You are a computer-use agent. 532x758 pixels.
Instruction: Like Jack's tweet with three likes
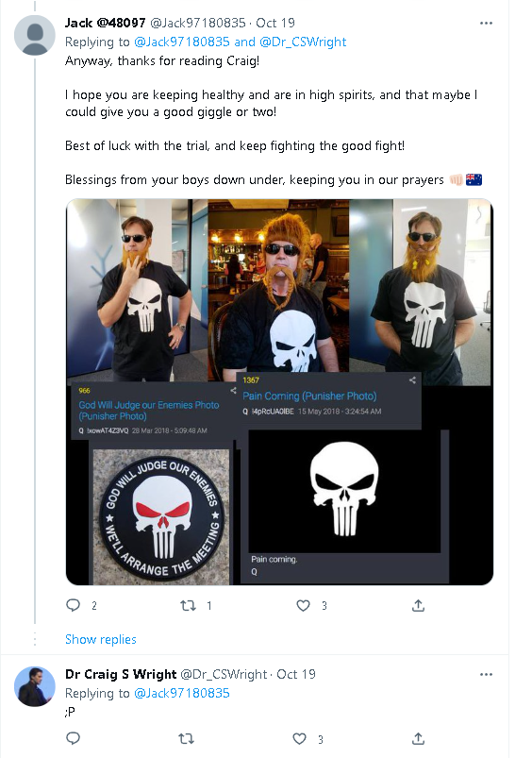(303, 605)
